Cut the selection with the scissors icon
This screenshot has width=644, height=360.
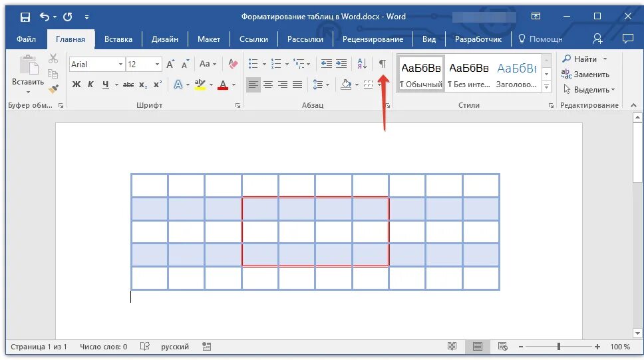[53, 59]
